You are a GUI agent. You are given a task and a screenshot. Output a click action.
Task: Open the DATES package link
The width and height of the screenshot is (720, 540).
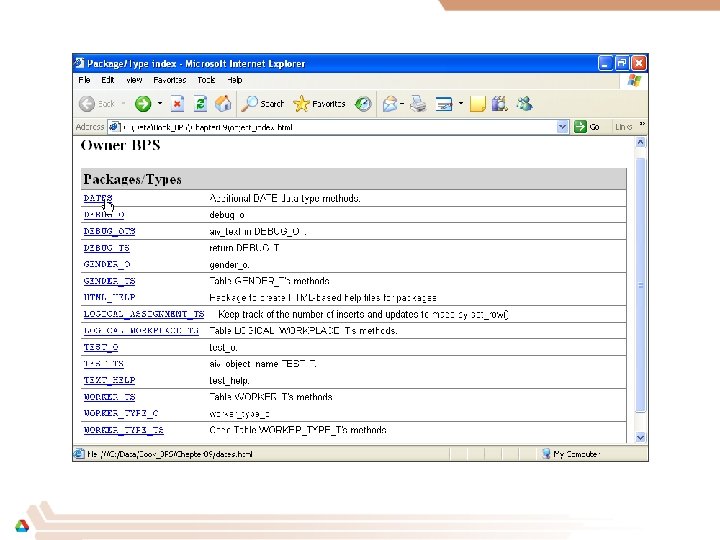pyautogui.click(x=98, y=198)
